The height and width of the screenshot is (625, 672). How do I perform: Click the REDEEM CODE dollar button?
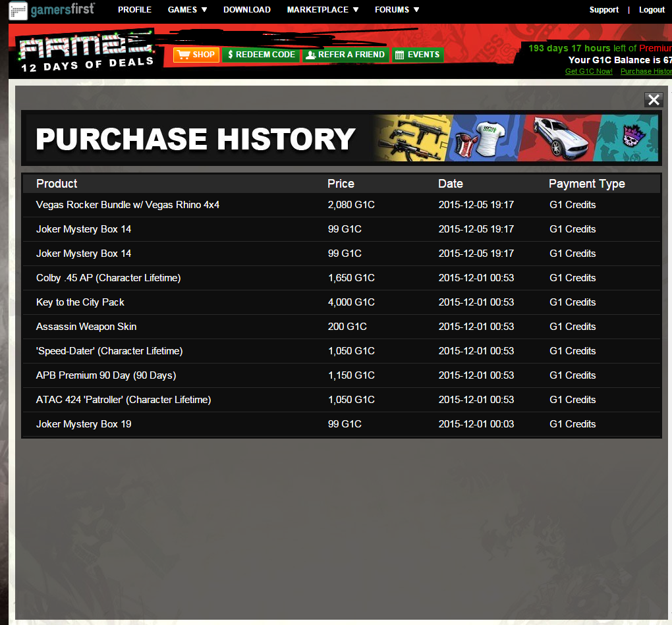tap(261, 55)
